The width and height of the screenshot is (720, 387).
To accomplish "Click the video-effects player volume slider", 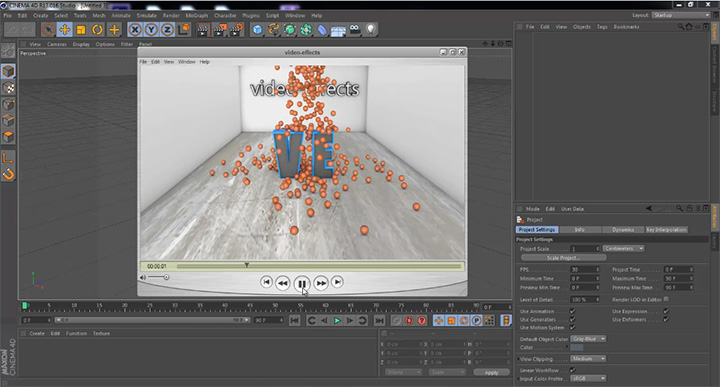I will 158,277.
